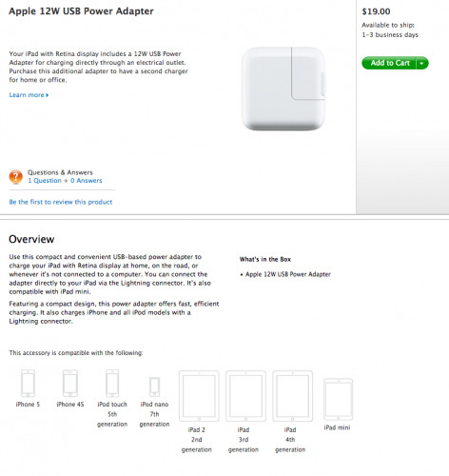Click Be the first to review this product

[61, 202]
